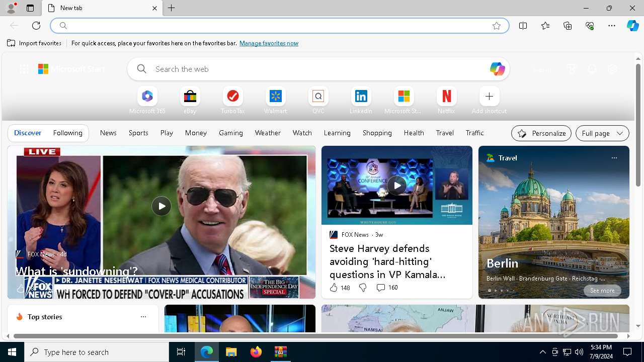Viewport: 644px width, 362px height.
Task: Play the 'sundowning' Fox News video
Action: coord(162,206)
